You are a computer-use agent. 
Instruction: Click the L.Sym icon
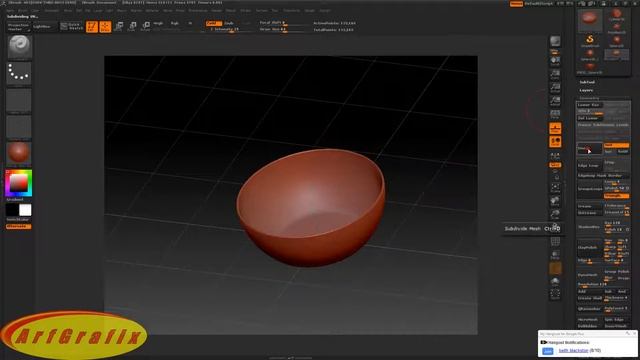point(555,156)
